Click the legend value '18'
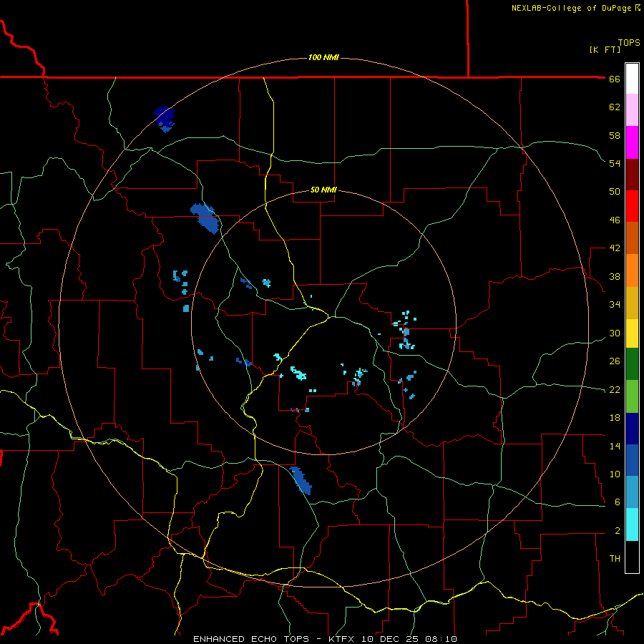The height and width of the screenshot is (644, 644). pyautogui.click(x=615, y=418)
